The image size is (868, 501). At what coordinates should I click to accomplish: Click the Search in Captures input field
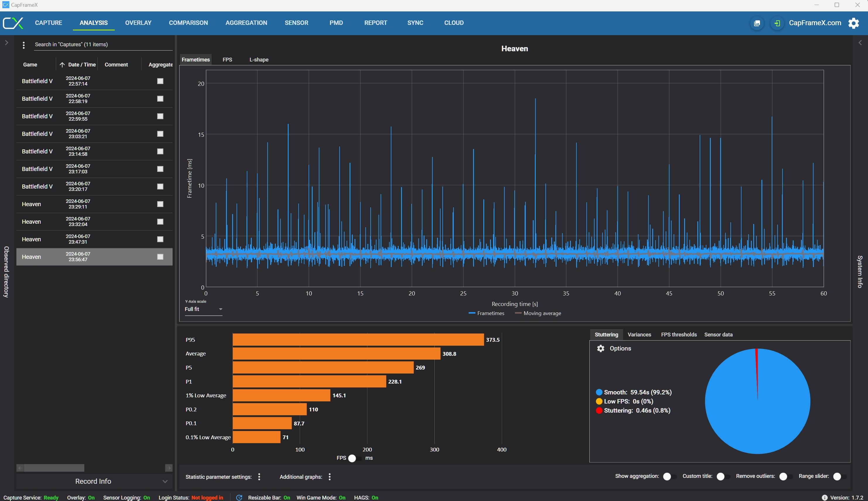click(x=102, y=45)
